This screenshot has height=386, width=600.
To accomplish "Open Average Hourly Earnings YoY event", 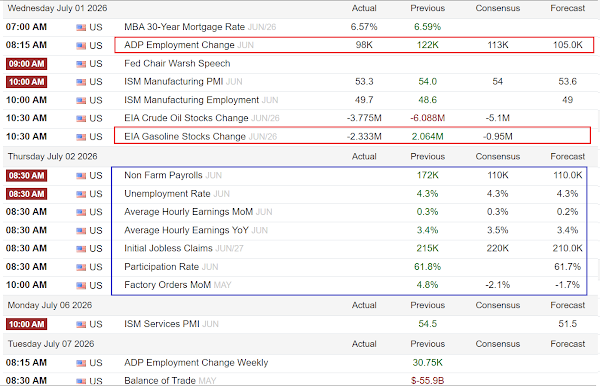I will click(x=186, y=230).
